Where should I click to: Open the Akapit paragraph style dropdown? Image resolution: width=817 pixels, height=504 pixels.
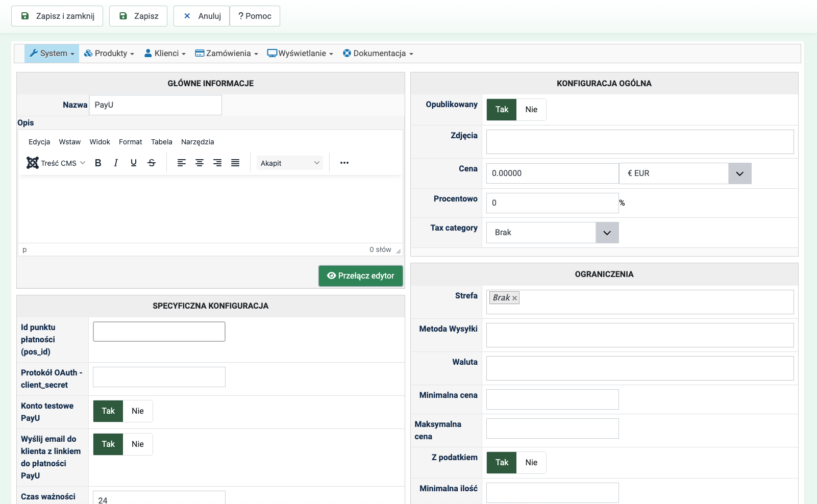click(x=289, y=163)
